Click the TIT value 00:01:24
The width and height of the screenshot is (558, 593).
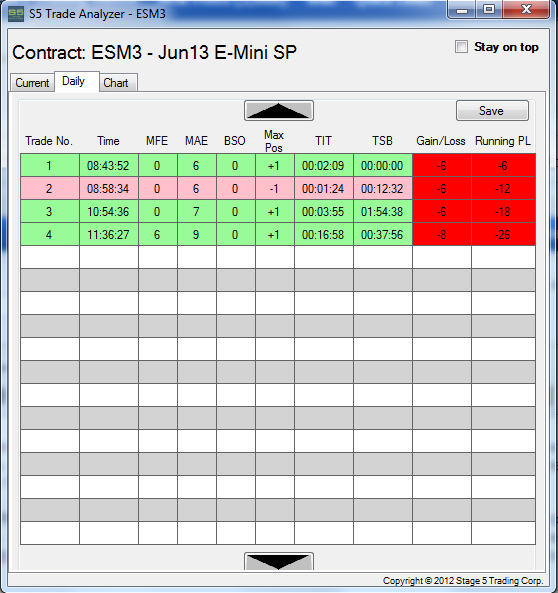[x=324, y=188]
